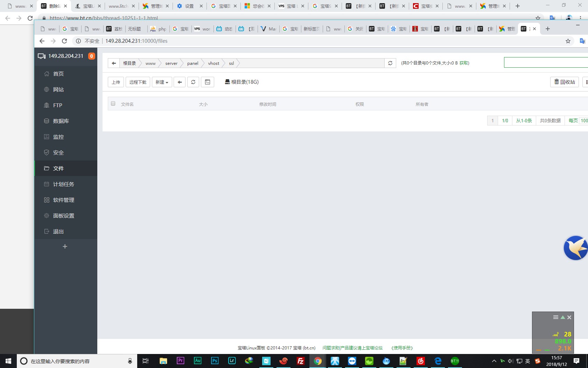Open 监控 in the panel sidebar
This screenshot has height=368, width=588.
tap(66, 137)
